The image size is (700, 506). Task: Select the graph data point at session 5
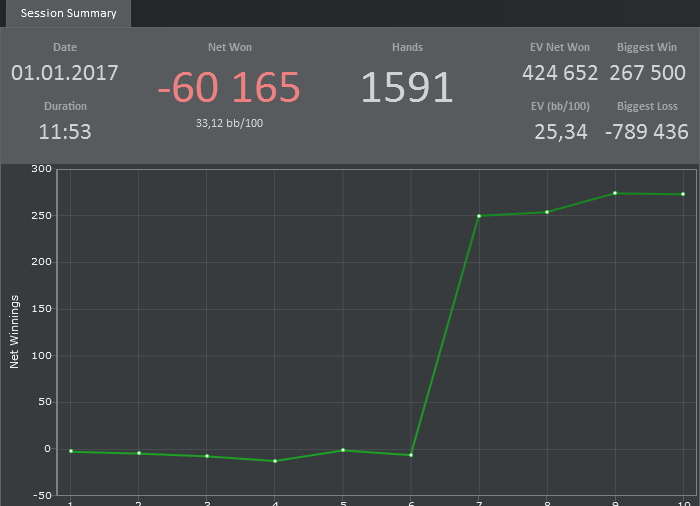pyautogui.click(x=343, y=450)
